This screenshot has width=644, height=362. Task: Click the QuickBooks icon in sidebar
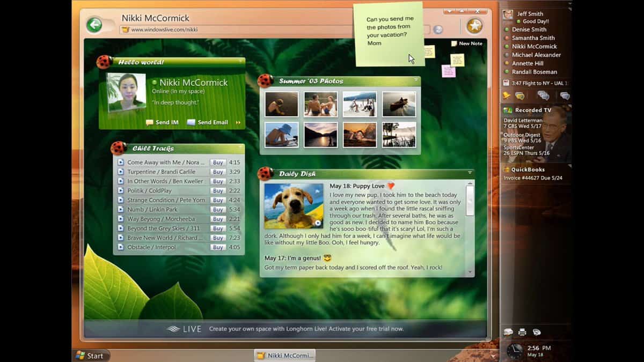tap(507, 169)
